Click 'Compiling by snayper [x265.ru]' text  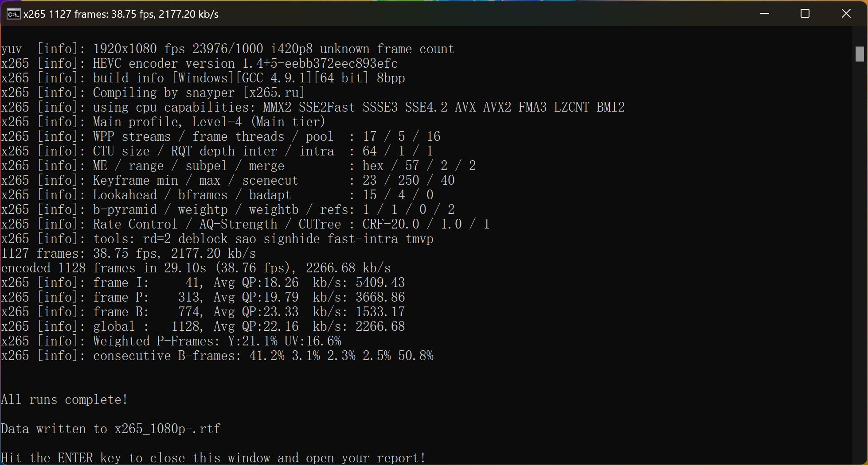pyautogui.click(x=199, y=93)
